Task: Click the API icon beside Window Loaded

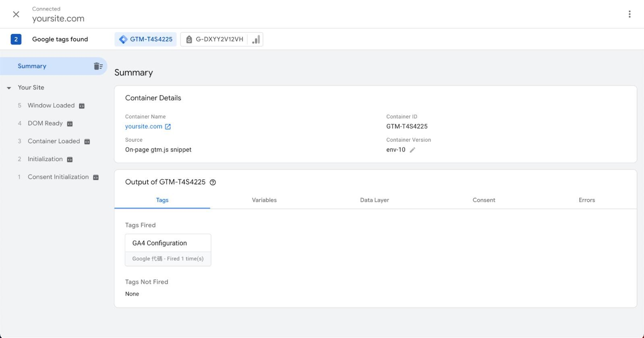Action: click(82, 106)
